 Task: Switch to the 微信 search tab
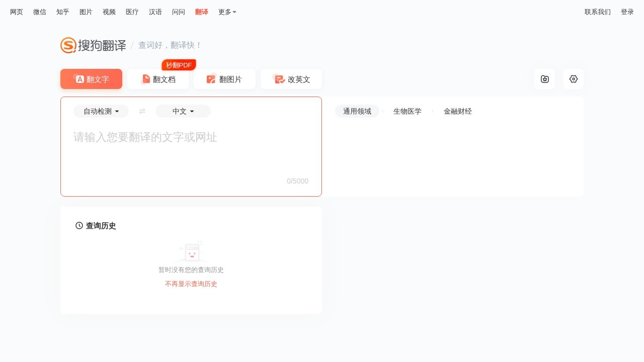click(x=39, y=12)
